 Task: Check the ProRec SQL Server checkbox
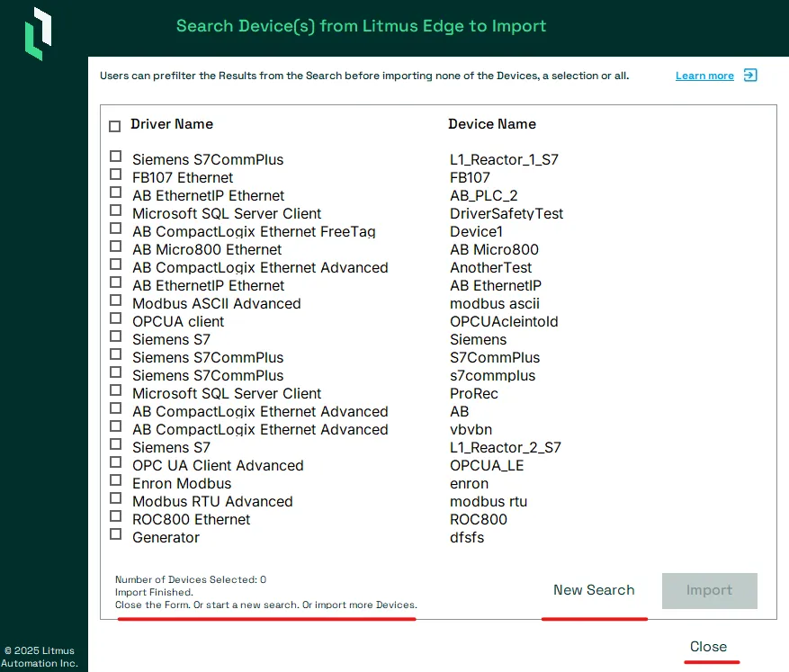(116, 390)
